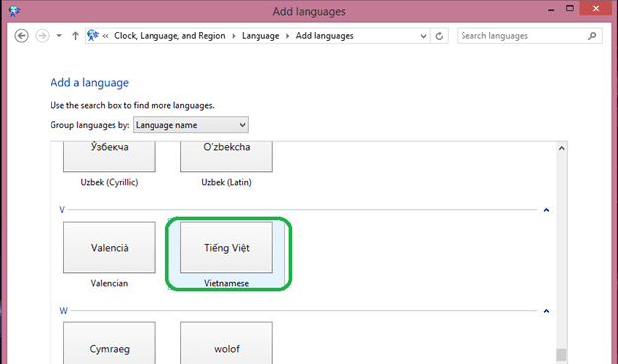Select the Cymraeg language tile
618x364 pixels.
[x=110, y=343]
